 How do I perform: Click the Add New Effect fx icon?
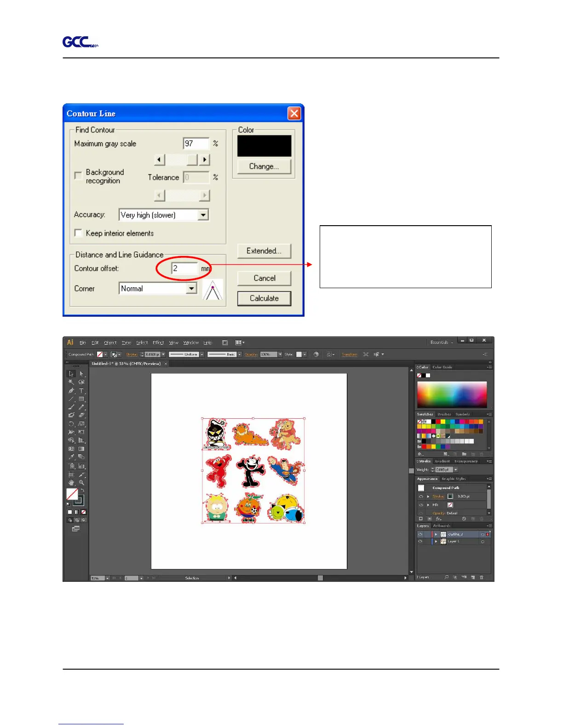(x=438, y=519)
